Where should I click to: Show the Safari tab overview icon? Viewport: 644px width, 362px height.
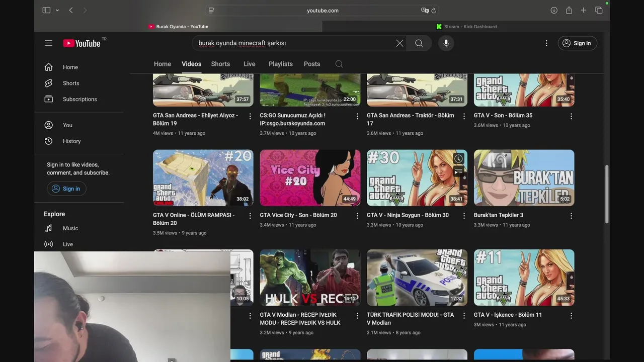click(599, 10)
